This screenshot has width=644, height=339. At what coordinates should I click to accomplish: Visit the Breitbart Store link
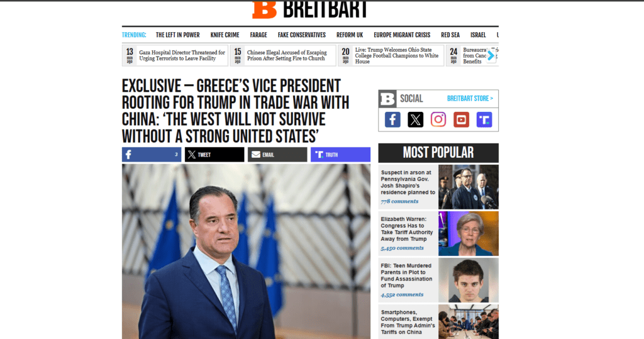pyautogui.click(x=470, y=99)
